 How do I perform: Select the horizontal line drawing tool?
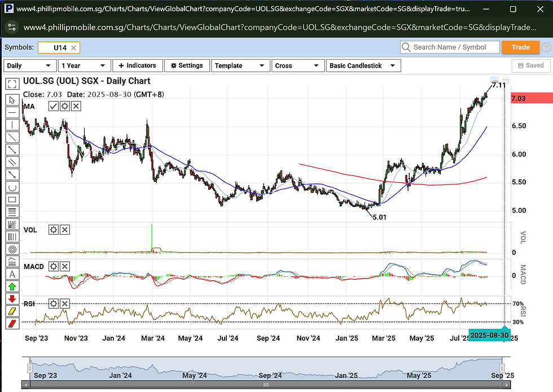pyautogui.click(x=12, y=112)
